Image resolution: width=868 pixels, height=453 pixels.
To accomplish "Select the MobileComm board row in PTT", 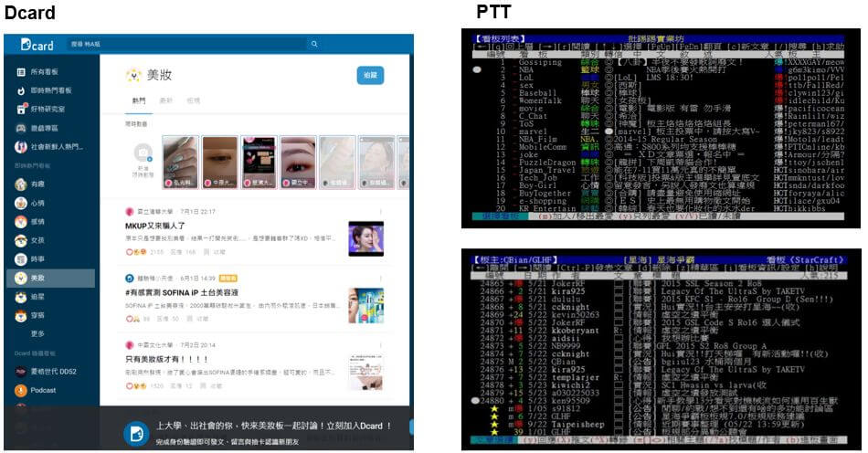I will tap(659, 147).
